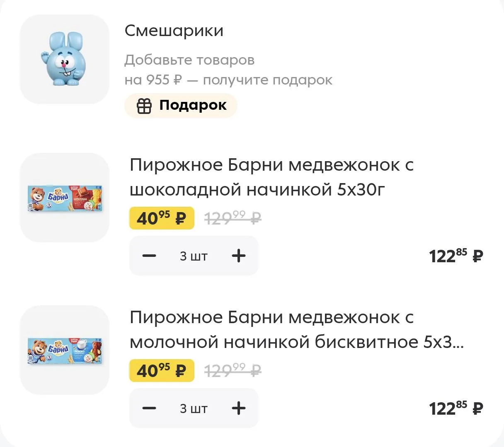Screen dimensions: 504x447
Task: Open product title with шоколадной начинкой
Action: [272, 177]
